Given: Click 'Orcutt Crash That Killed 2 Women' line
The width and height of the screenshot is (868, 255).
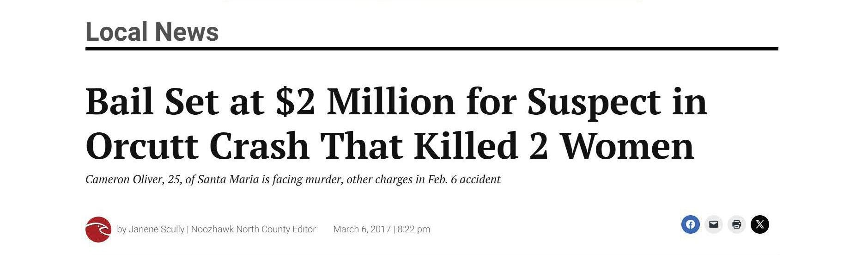Looking at the screenshot, I should click(x=390, y=146).
